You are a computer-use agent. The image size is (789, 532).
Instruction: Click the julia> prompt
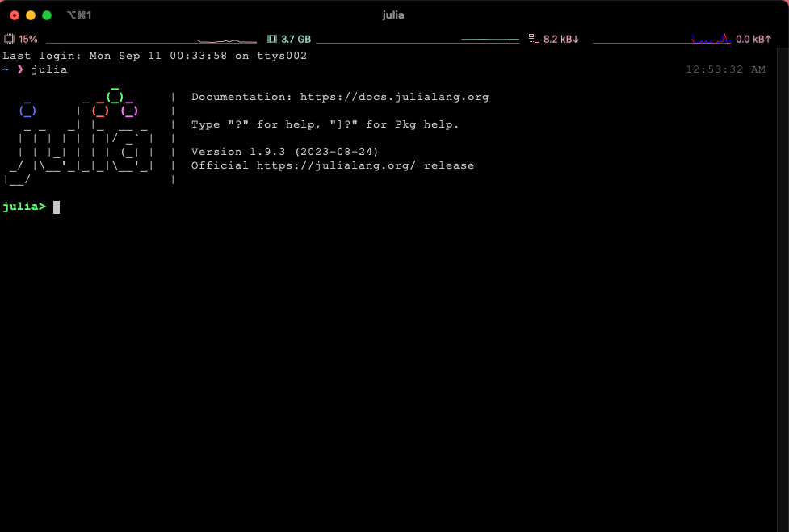tap(24, 207)
